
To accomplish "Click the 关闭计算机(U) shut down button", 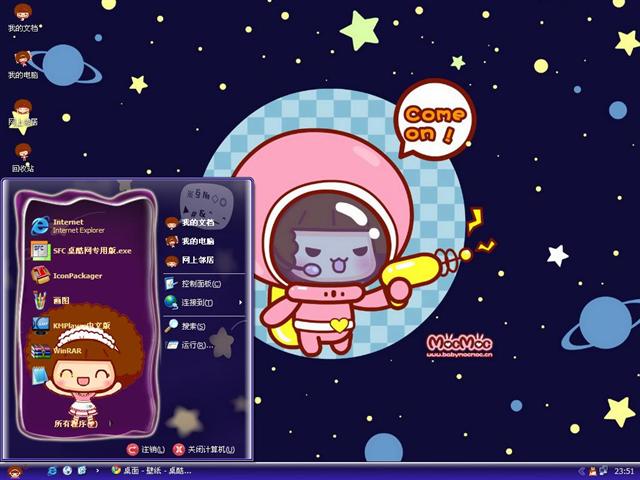I will pos(203,449).
